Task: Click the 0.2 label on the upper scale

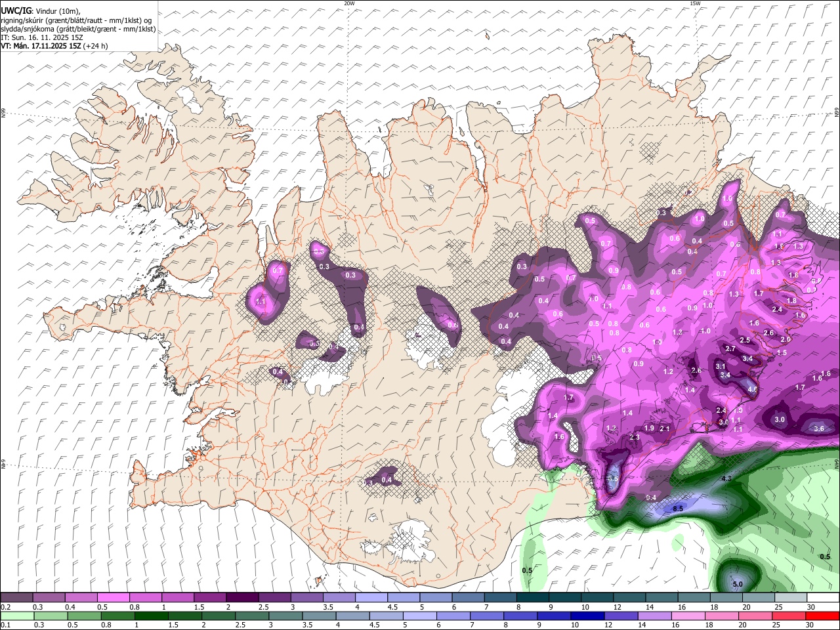Action: tap(5, 608)
